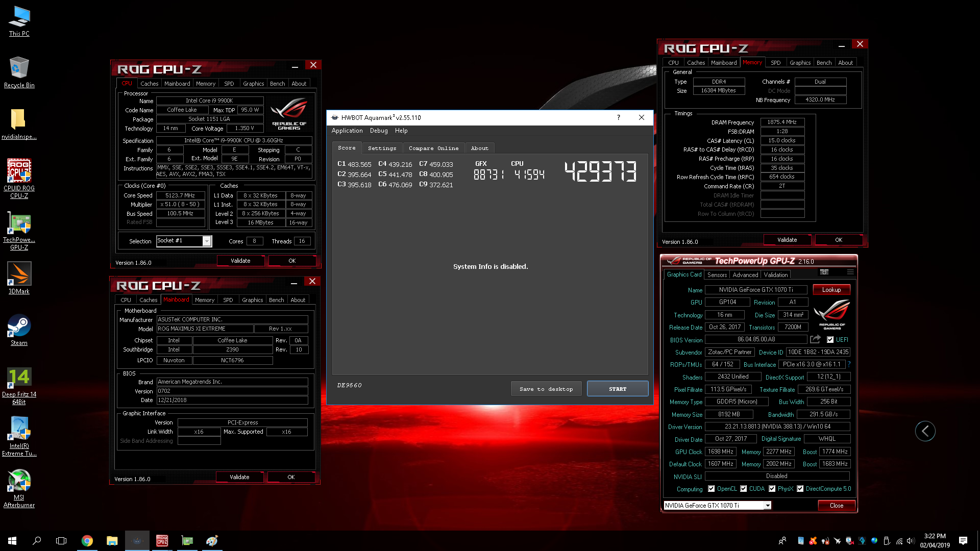Open Google Chrome from taskbar

(x=87, y=541)
